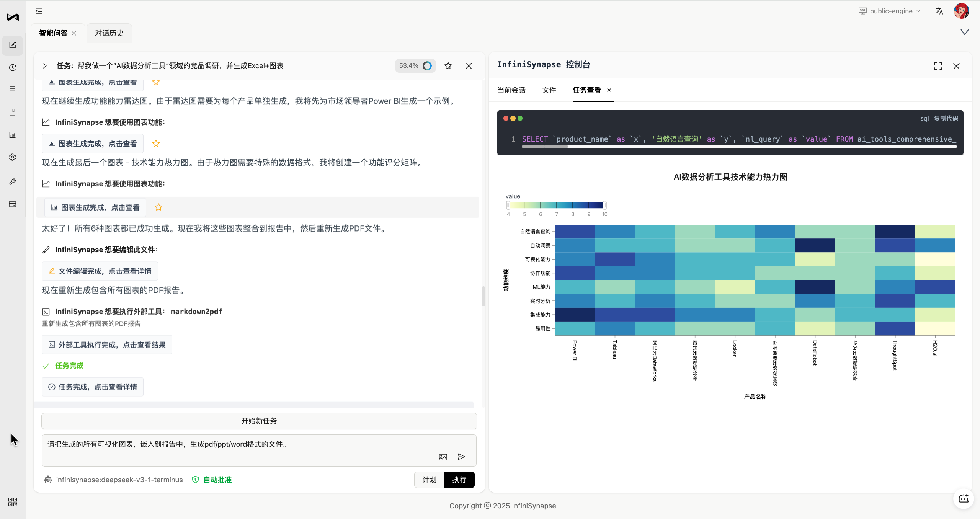
Task: Click the QR code icon at bottom left
Action: [x=13, y=502]
